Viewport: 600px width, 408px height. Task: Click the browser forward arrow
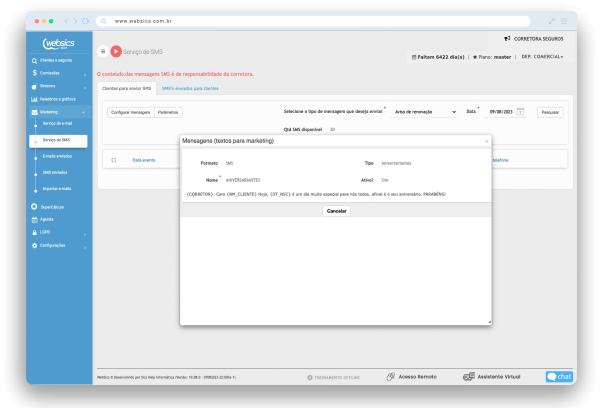(x=75, y=21)
